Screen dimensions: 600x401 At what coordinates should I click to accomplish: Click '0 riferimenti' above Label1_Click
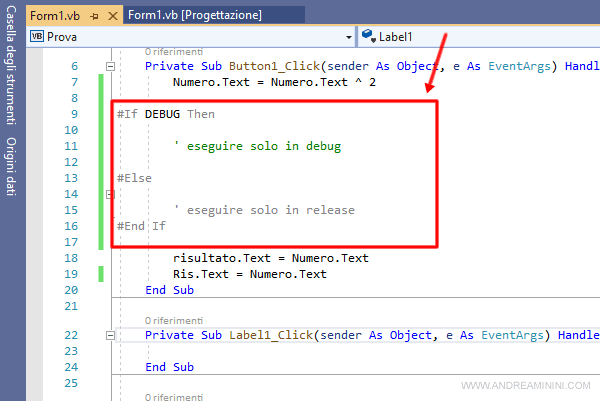click(x=174, y=319)
